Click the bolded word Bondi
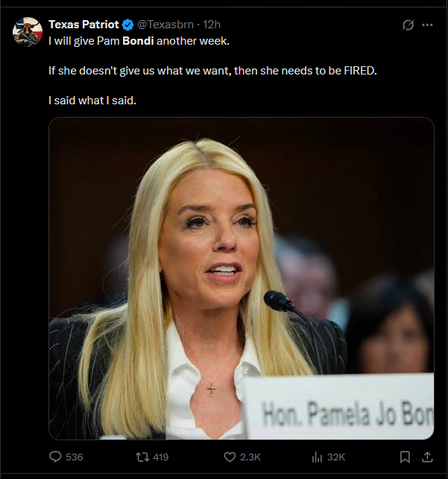Screen dimensions: 448x479 pos(138,41)
